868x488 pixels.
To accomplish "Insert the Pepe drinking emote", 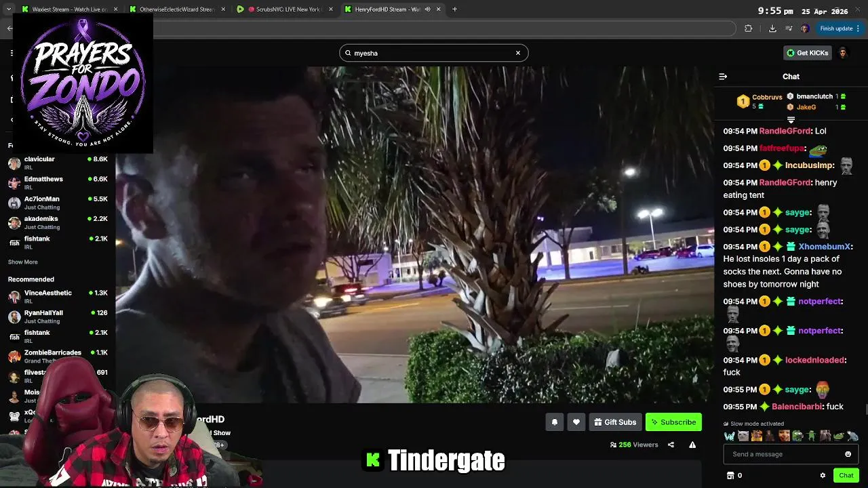I will pos(797,436).
